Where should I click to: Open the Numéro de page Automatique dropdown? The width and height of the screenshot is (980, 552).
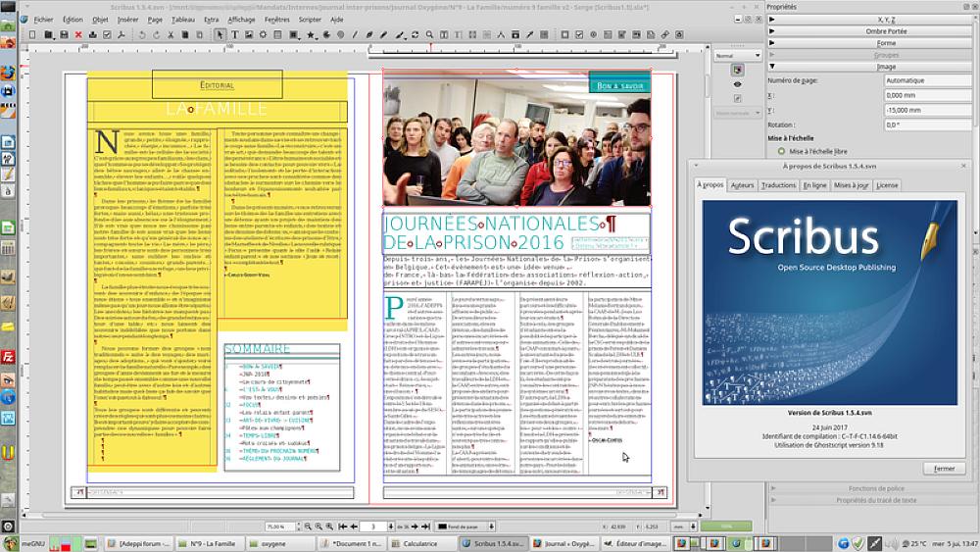tap(927, 80)
